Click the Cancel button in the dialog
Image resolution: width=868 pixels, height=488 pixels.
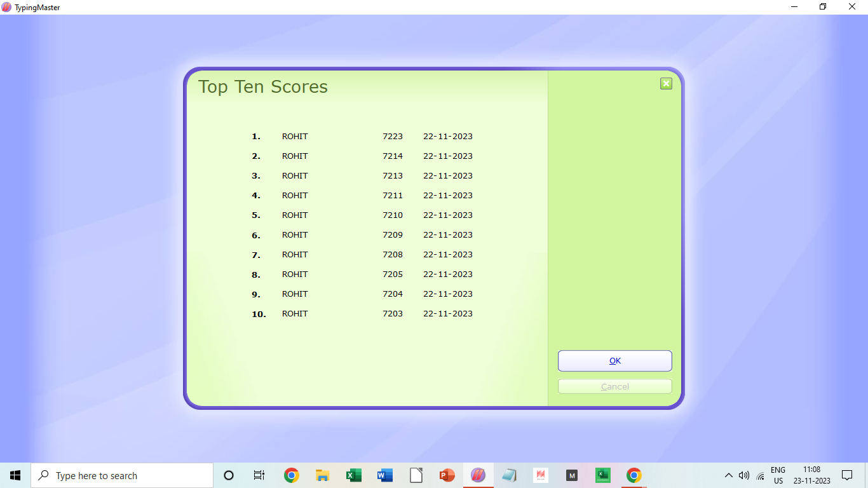coord(614,386)
